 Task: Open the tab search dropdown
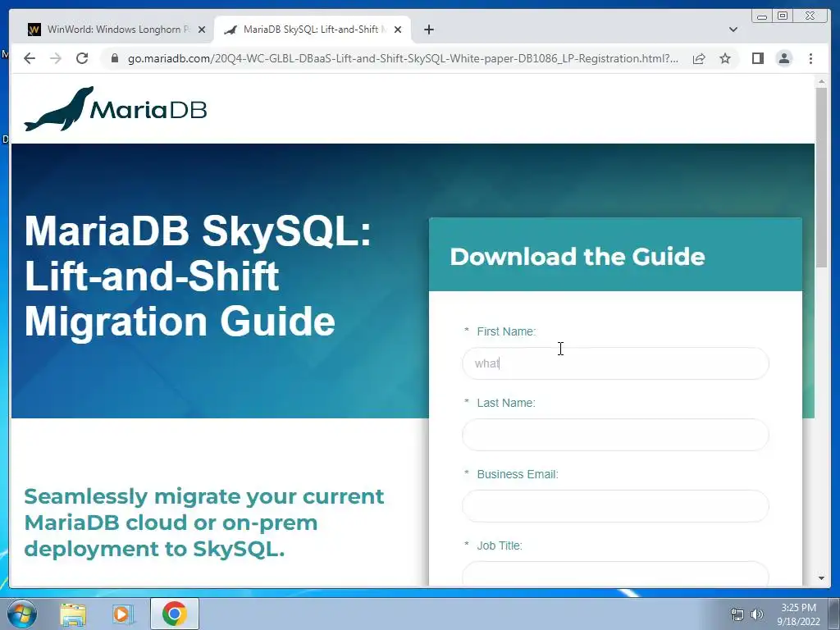tap(733, 30)
